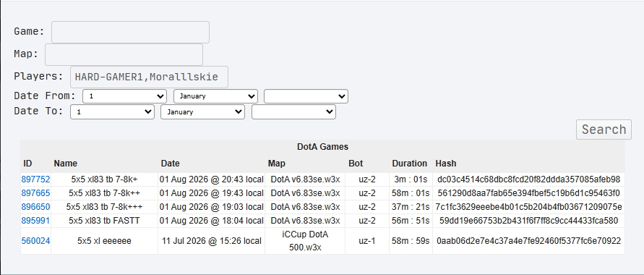Viewport: 644px width, 275px height.
Task: Open the Date To year dropdown
Action: tap(293, 111)
